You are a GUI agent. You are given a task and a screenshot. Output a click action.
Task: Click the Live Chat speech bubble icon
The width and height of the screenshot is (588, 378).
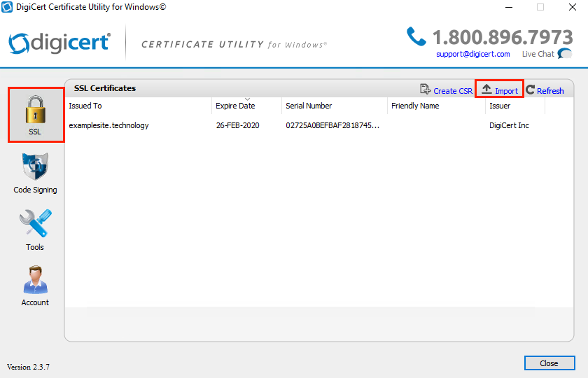point(564,54)
